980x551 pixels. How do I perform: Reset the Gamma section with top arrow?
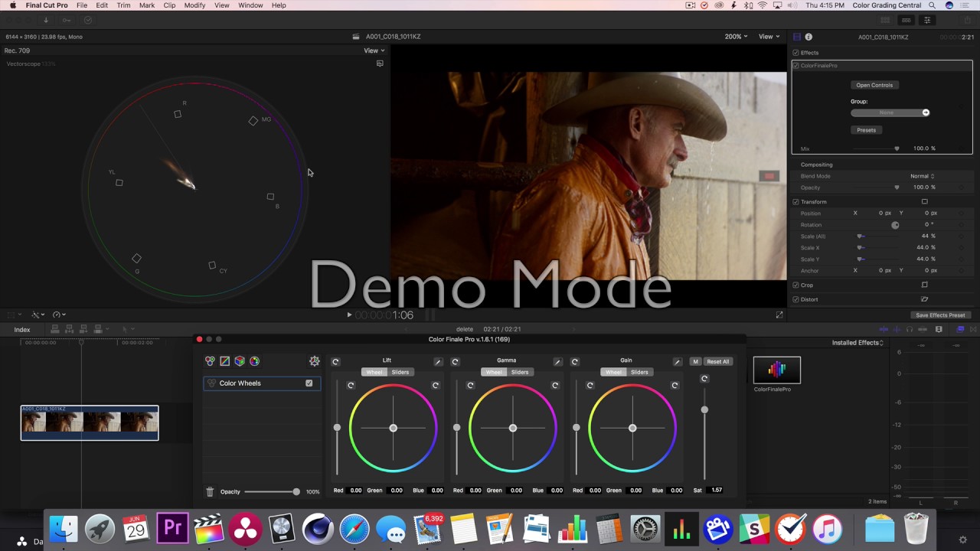pyautogui.click(x=455, y=361)
